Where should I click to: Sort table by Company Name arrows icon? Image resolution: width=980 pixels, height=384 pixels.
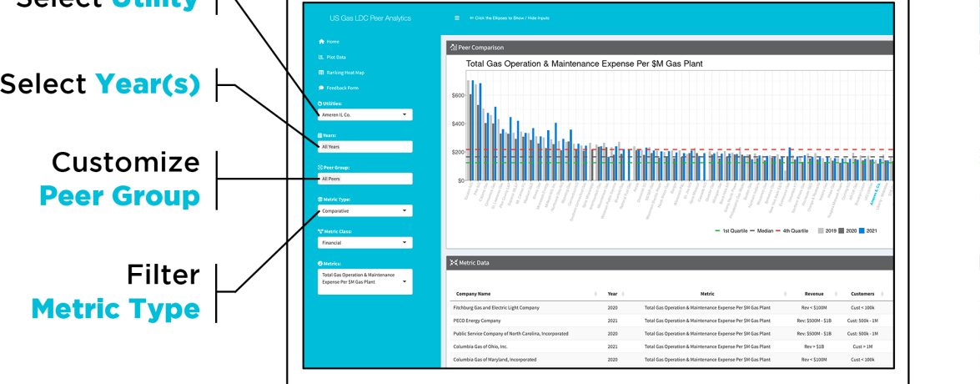[x=596, y=294]
